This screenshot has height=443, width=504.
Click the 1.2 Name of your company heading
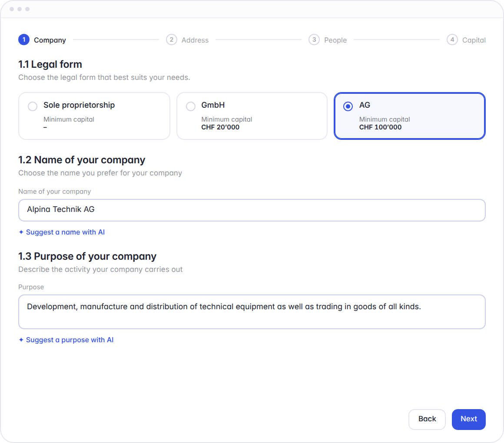point(82,160)
